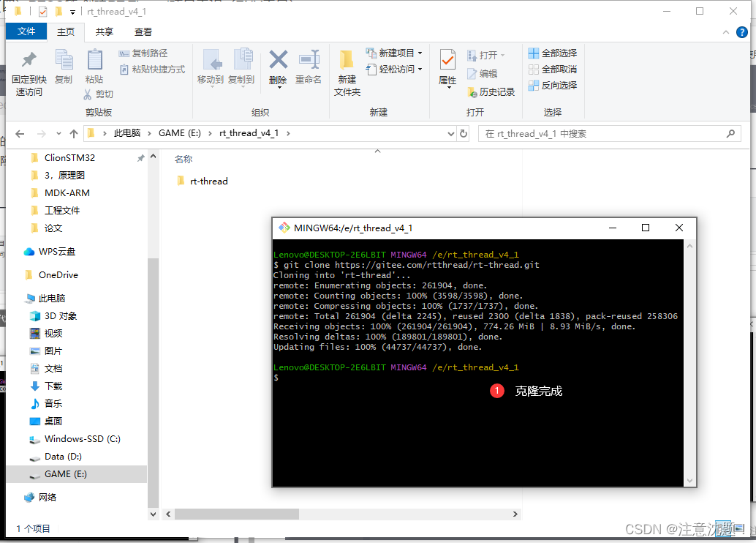Image resolution: width=756 pixels, height=543 pixels.
Task: Switch to the Share tab
Action: pos(104,32)
